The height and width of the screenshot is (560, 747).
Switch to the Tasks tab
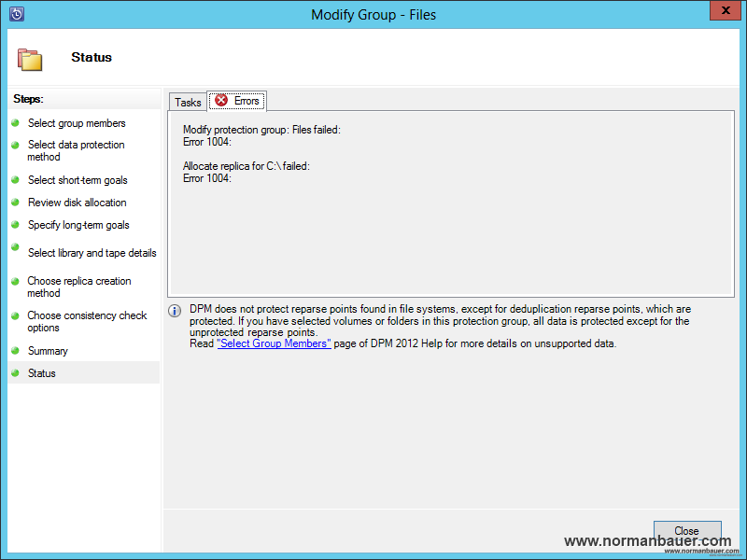188,102
